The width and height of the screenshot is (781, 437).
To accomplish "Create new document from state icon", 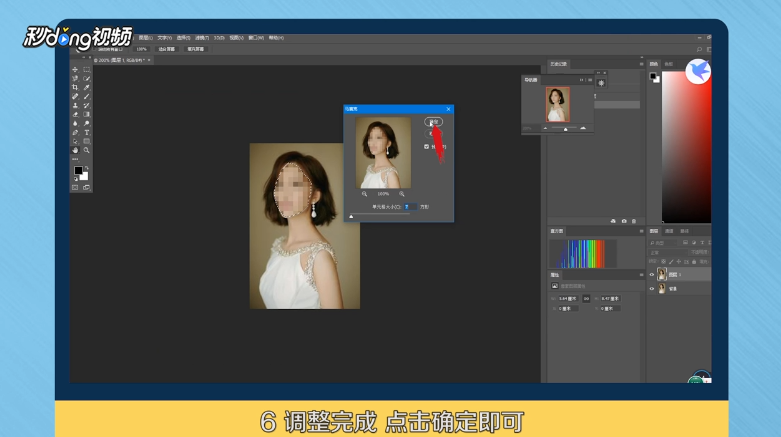I will pos(613,221).
